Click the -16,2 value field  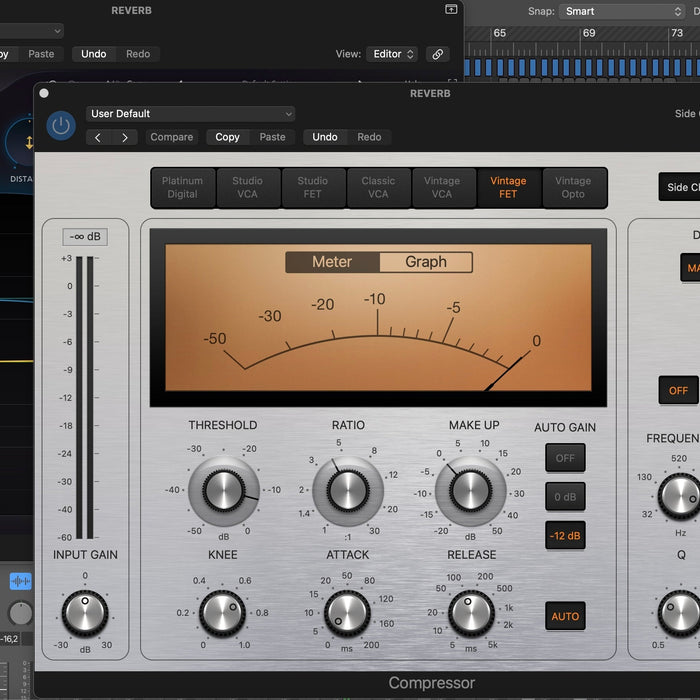10,639
